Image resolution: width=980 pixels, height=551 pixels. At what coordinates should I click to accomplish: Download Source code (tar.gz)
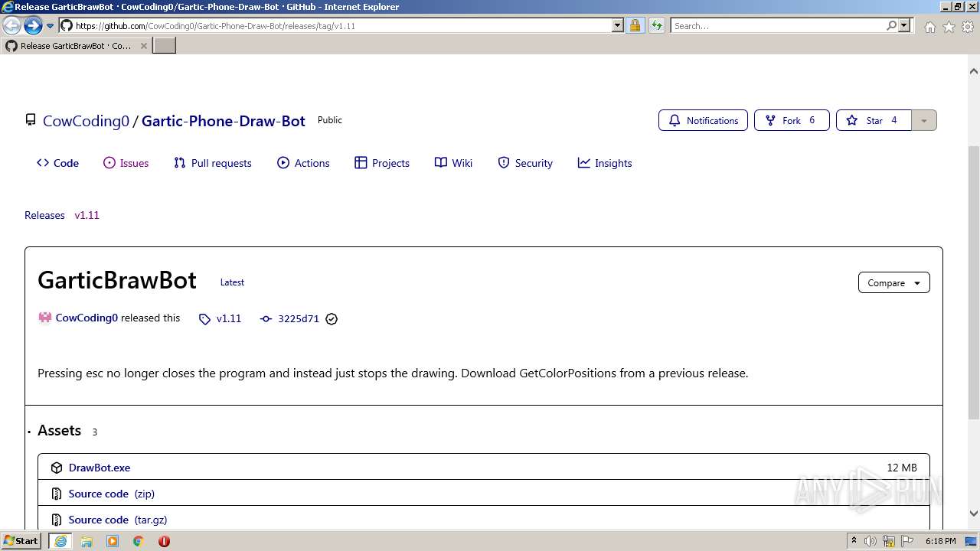coord(118,520)
